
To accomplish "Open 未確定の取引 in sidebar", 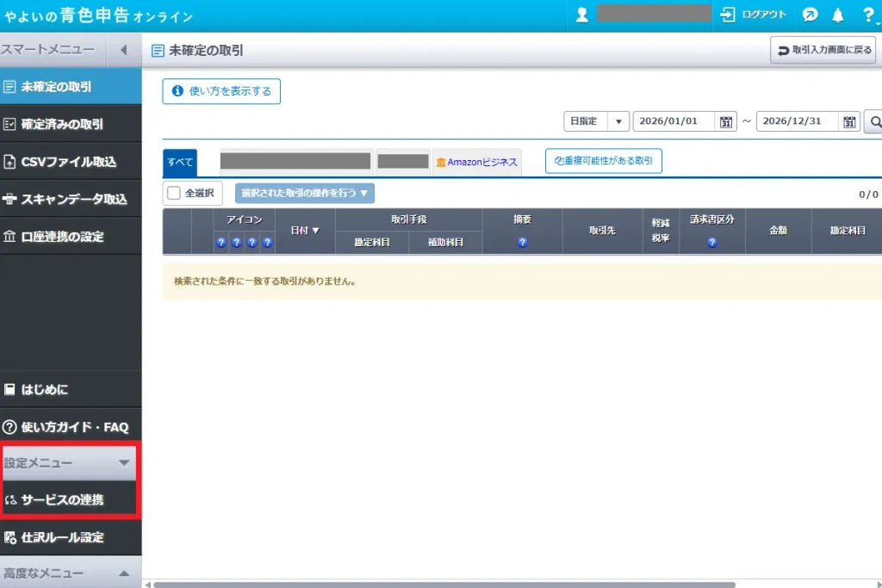I will [x=71, y=87].
